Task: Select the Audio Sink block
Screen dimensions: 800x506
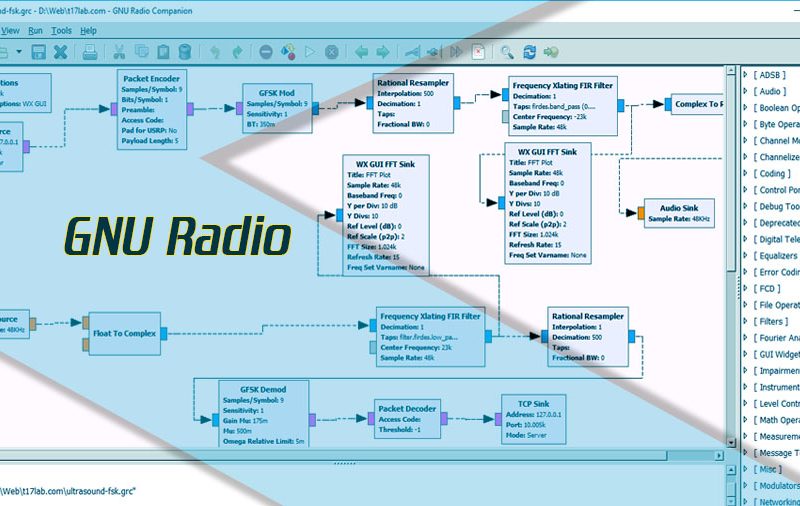Action: coord(679,213)
